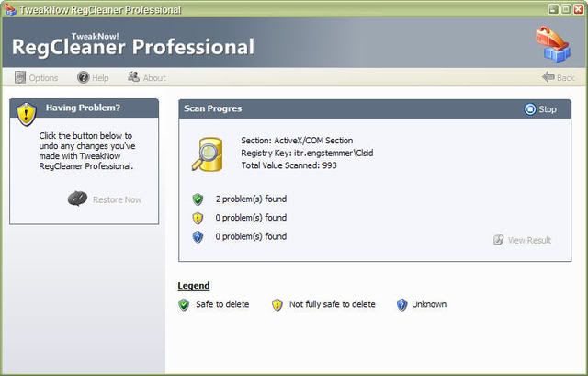Click the yellow warning shield in Having Problem panel
Viewport: 588px width, 376px height.
[x=27, y=114]
